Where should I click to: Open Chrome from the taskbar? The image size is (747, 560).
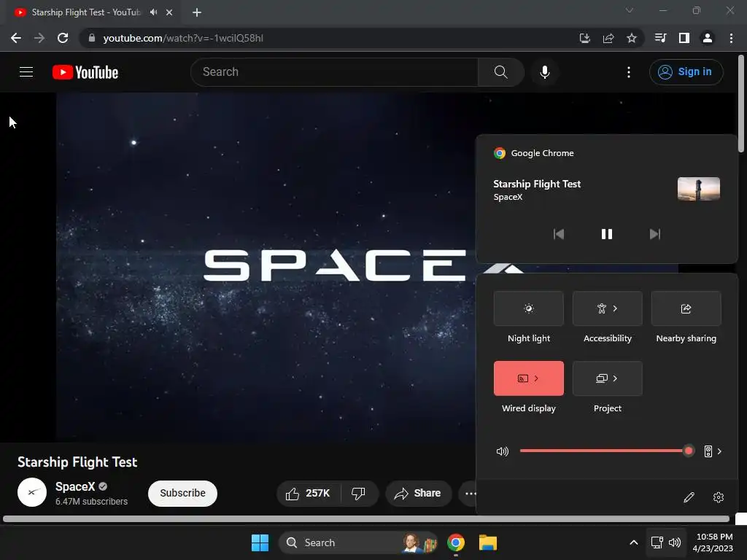[456, 542]
